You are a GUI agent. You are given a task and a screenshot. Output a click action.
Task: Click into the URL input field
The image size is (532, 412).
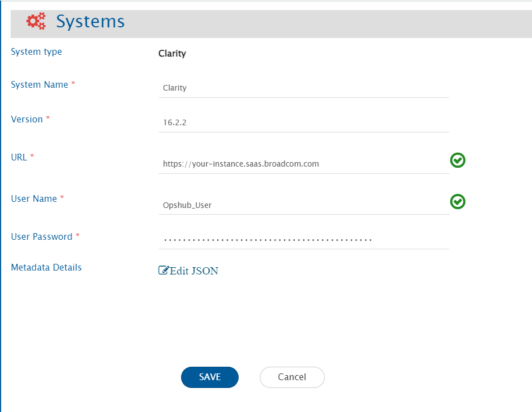click(x=303, y=164)
